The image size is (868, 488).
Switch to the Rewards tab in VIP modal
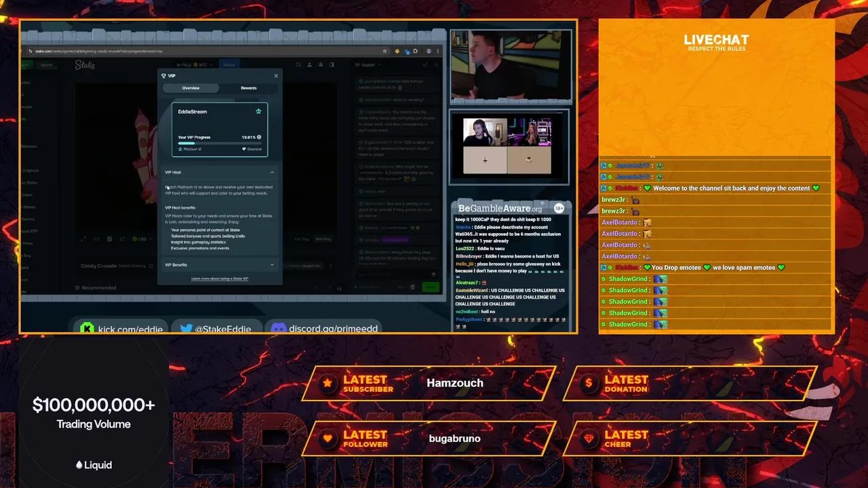[x=248, y=88]
